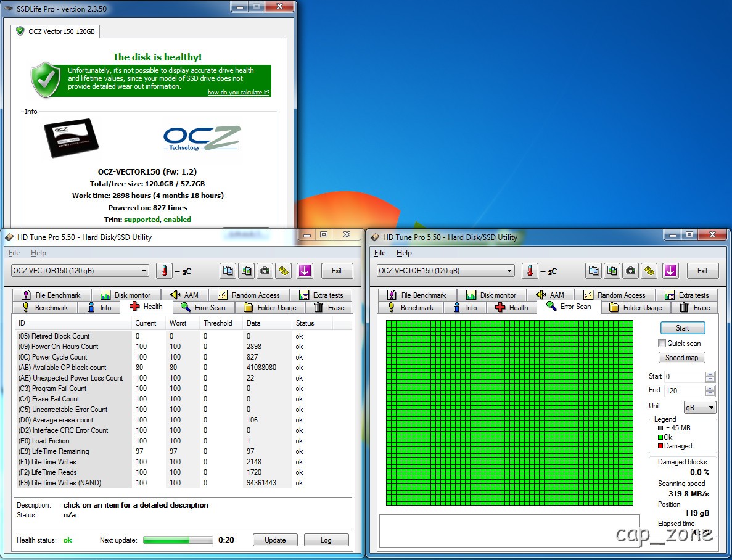The image size is (732, 560).
Task: Switch to Info tab in left HD Tune
Action: (99, 307)
